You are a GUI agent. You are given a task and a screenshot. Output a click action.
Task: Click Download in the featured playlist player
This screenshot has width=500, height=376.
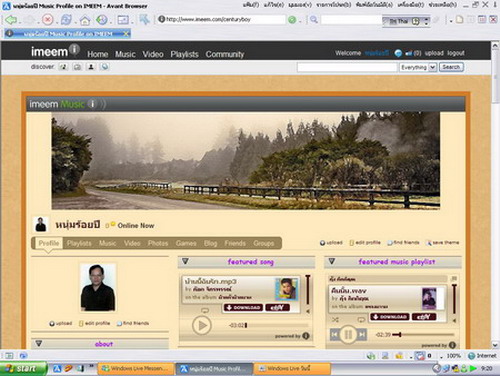click(390, 317)
